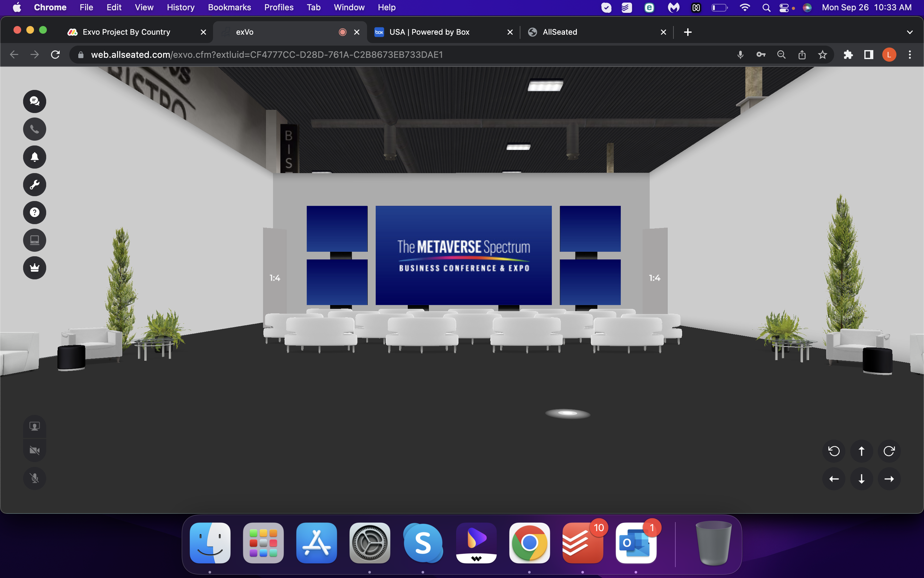Open the wrench settings tool
This screenshot has height=578, width=924.
tap(34, 185)
